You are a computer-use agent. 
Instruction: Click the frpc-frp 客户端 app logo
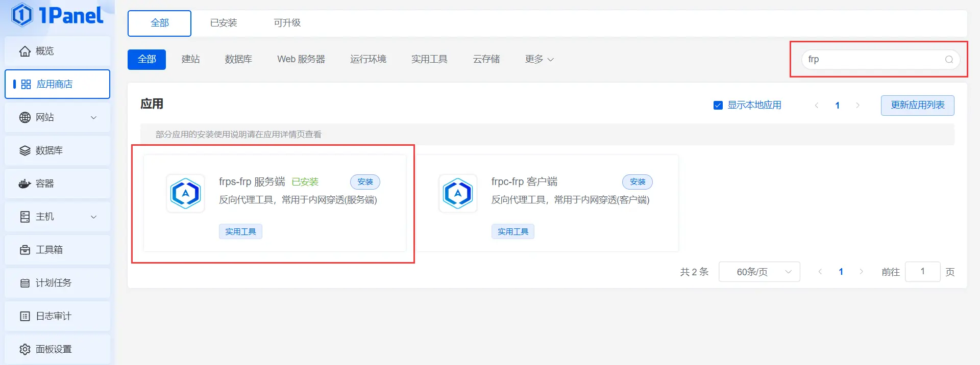pos(458,193)
